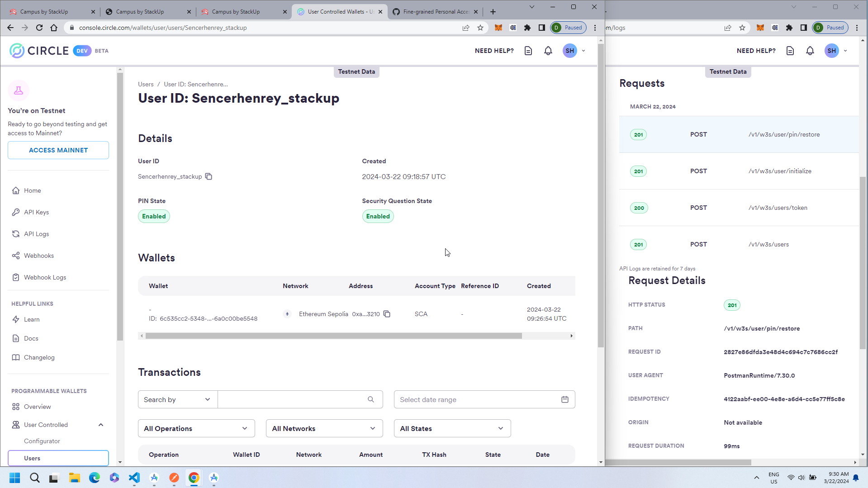Open All Operations filter dropdown

(196, 428)
